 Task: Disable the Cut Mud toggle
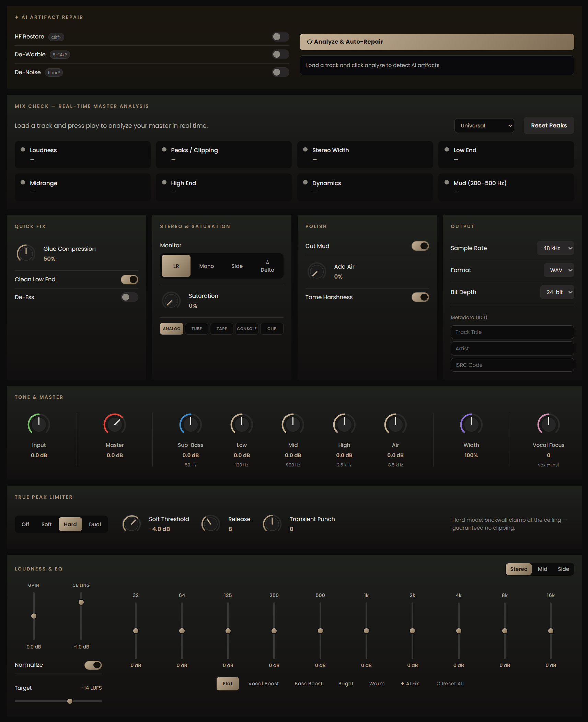point(420,246)
